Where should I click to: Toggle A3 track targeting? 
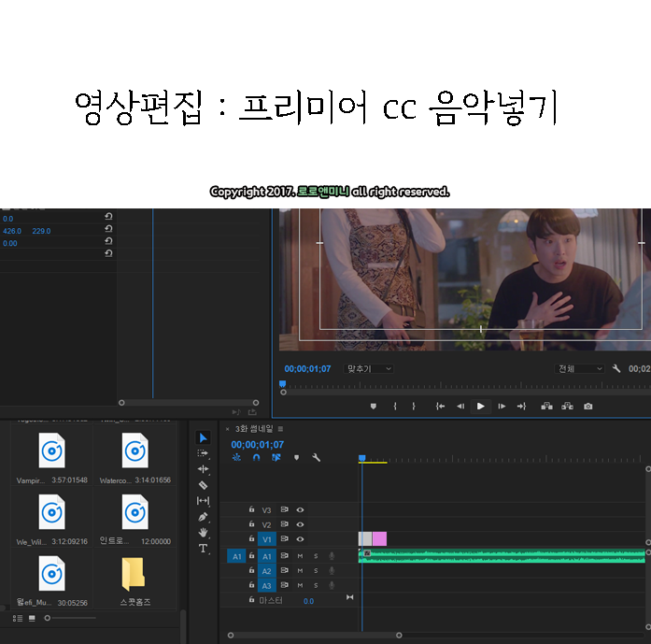266,585
